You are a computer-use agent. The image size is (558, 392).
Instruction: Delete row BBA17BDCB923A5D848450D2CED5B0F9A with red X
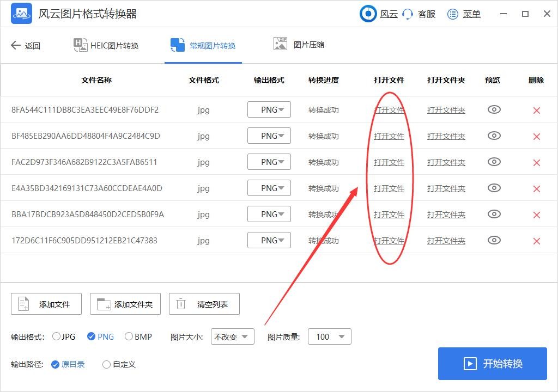point(537,215)
